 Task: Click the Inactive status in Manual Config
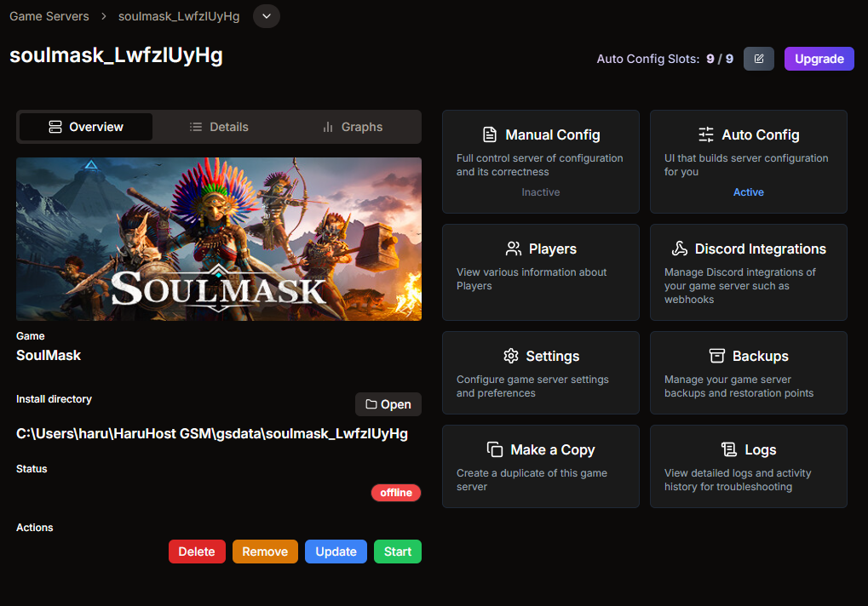pyautogui.click(x=541, y=192)
